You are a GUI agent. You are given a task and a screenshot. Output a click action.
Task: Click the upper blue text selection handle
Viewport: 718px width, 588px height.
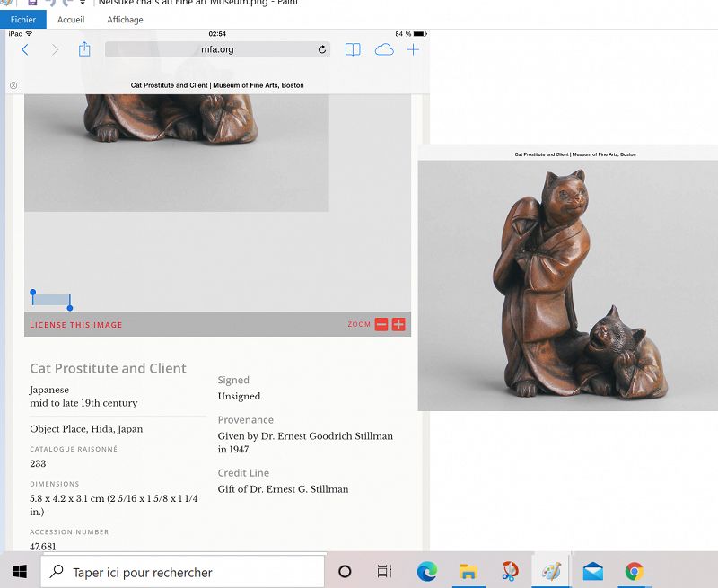33,292
